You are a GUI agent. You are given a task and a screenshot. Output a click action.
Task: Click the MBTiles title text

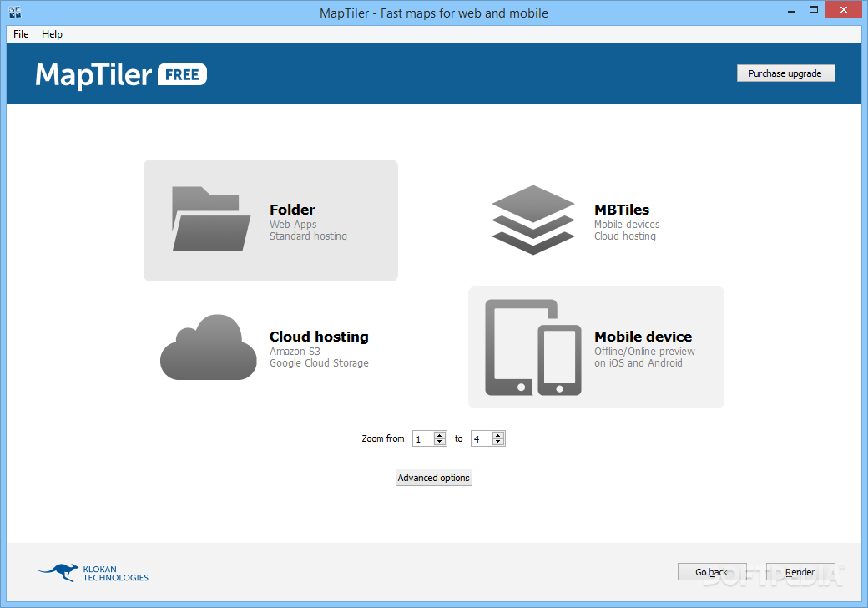pyautogui.click(x=622, y=210)
